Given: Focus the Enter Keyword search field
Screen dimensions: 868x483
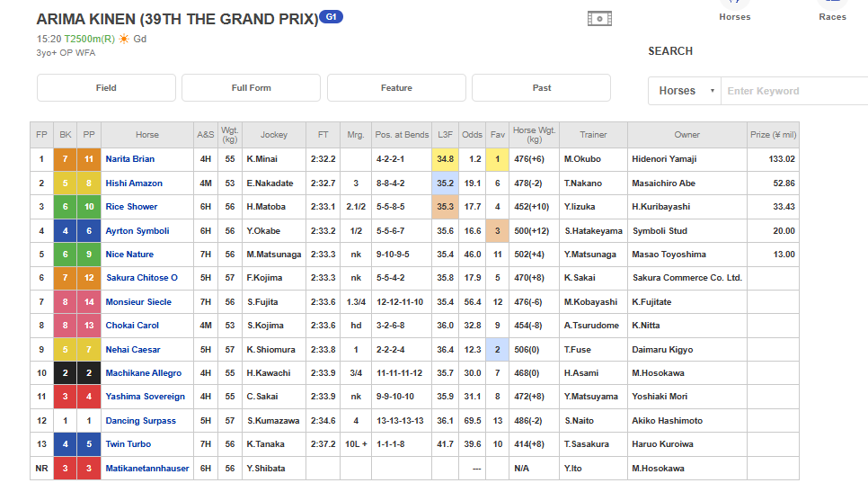Looking at the screenshot, I should (x=794, y=91).
